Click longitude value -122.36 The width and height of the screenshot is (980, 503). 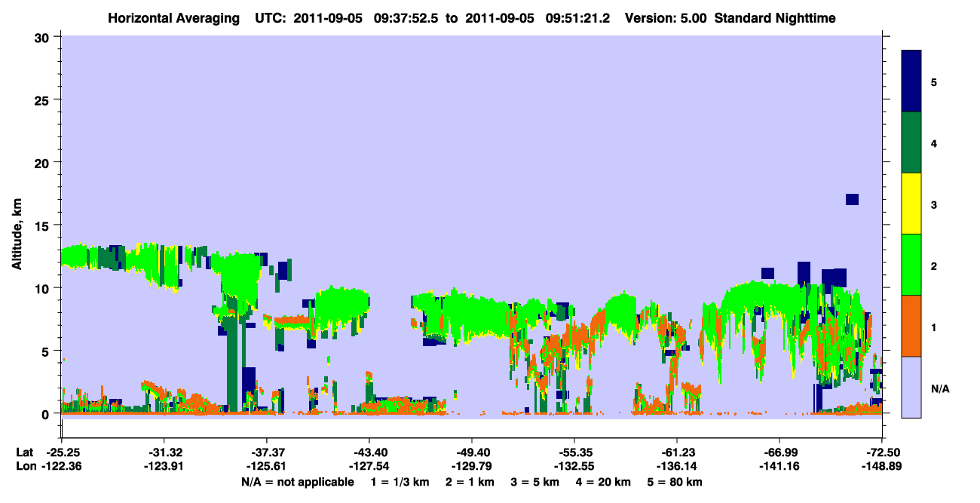61,466
